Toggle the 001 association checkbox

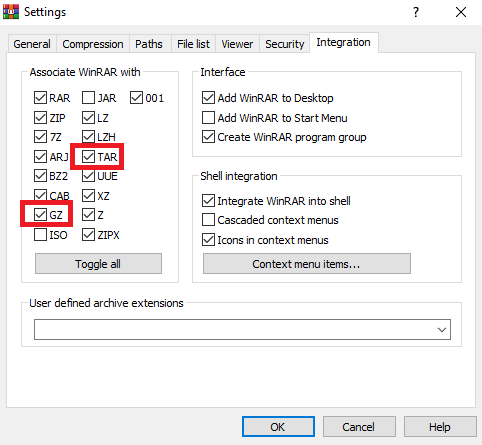coord(136,98)
